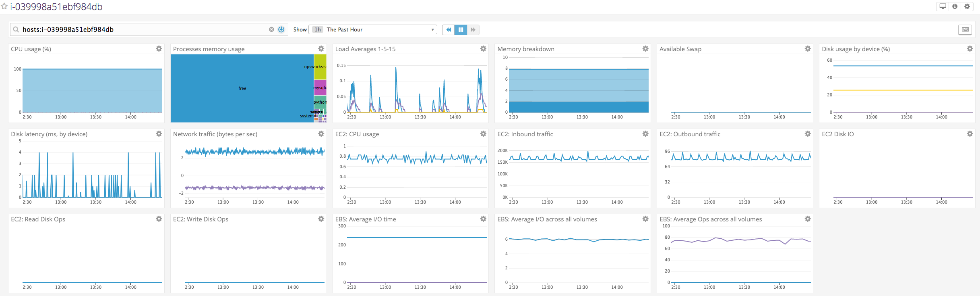Click the 'Available Swap' widget title

680,49
